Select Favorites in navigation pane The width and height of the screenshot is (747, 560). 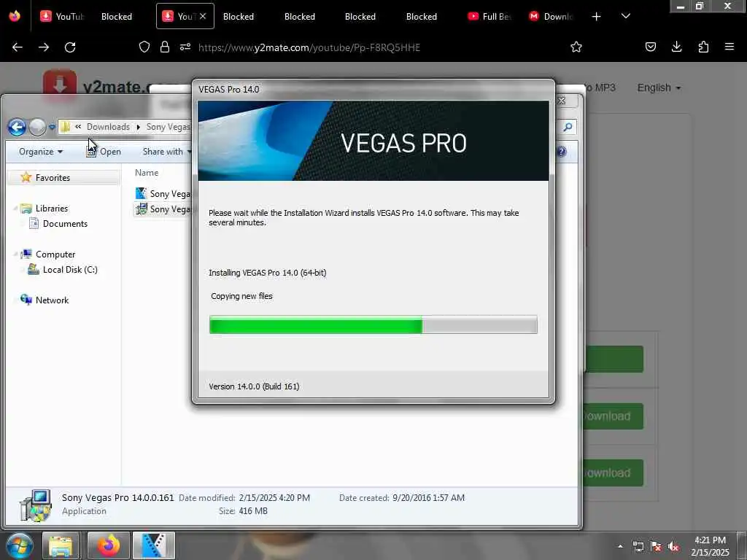click(53, 178)
